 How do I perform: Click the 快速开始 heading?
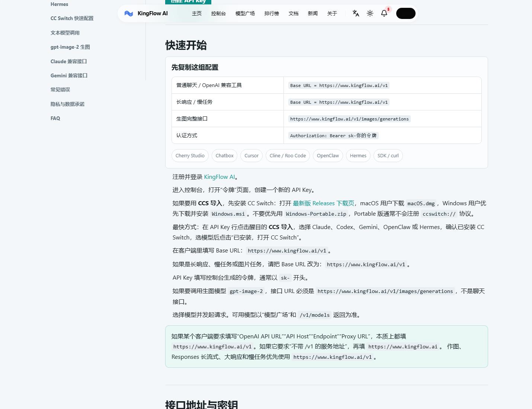point(186,45)
